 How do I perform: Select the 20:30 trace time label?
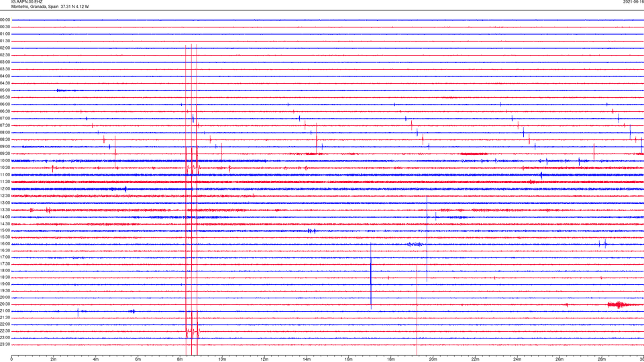pyautogui.click(x=5, y=304)
